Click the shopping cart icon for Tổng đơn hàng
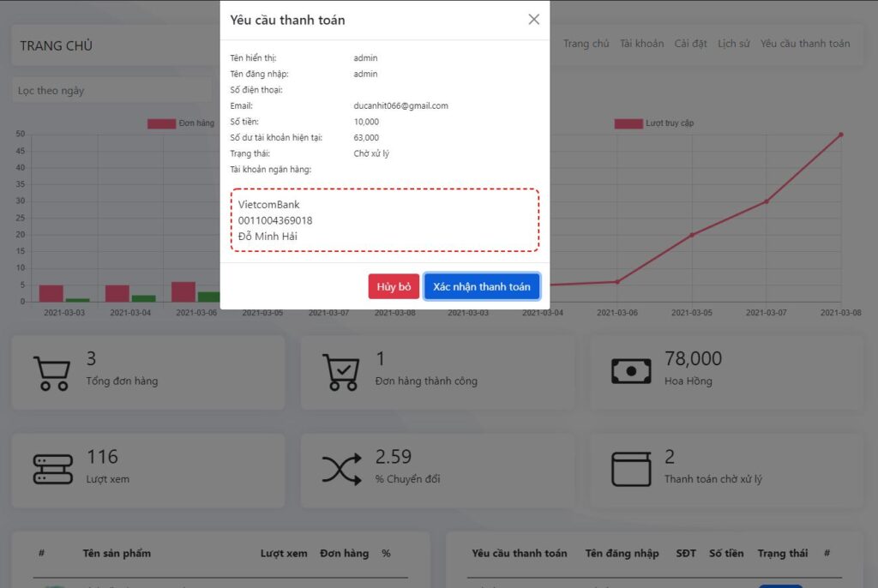This screenshot has height=588, width=878. (x=51, y=373)
